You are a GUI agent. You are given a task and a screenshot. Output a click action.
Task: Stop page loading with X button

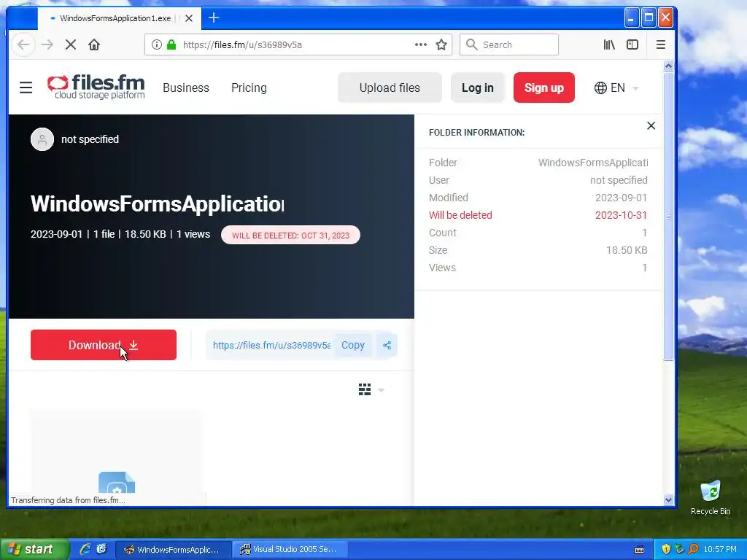(x=71, y=44)
